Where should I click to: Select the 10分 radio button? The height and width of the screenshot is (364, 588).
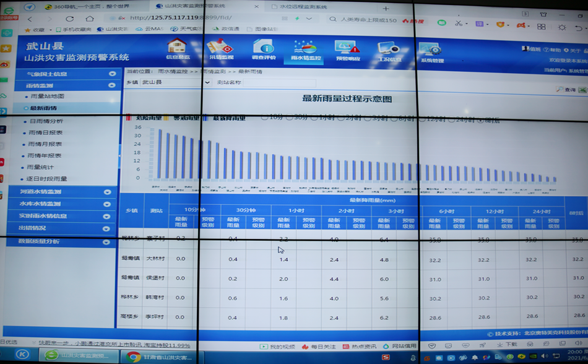264,118
